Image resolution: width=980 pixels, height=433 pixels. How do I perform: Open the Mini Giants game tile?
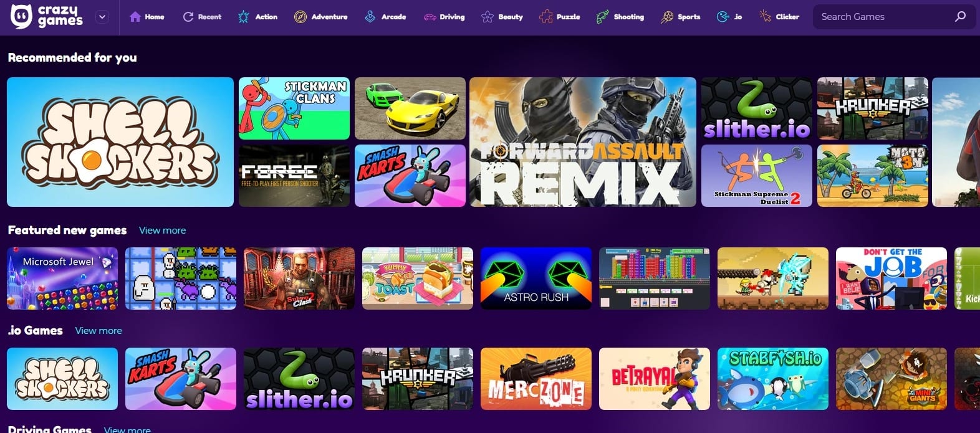pyautogui.click(x=891, y=379)
